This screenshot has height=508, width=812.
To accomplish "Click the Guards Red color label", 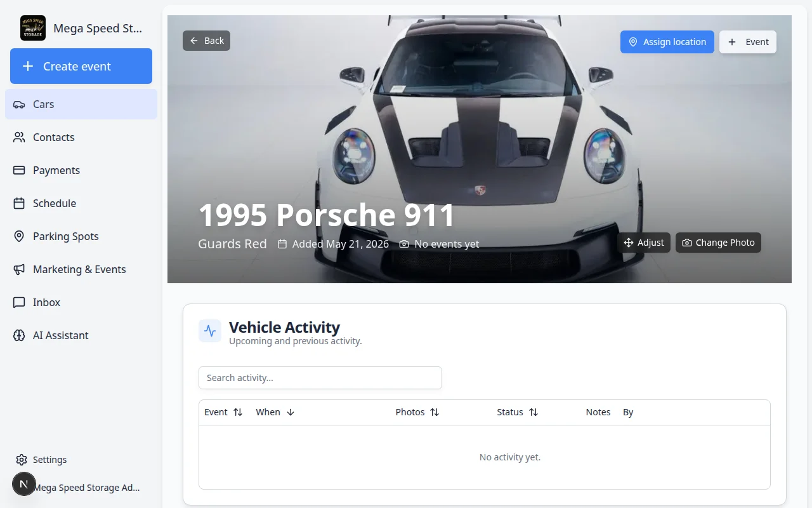I will [232, 244].
